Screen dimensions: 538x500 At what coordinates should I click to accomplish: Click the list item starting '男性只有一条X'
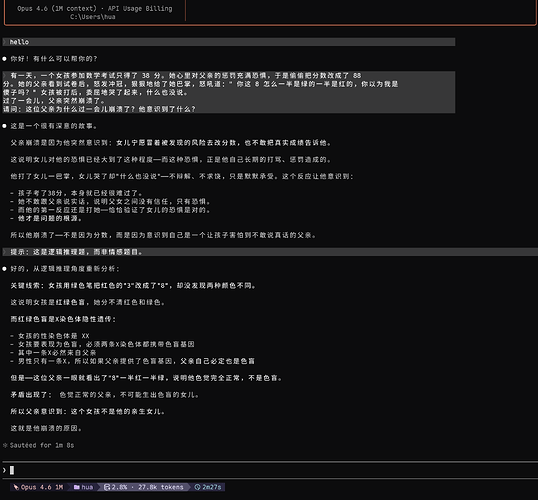pos(132,361)
